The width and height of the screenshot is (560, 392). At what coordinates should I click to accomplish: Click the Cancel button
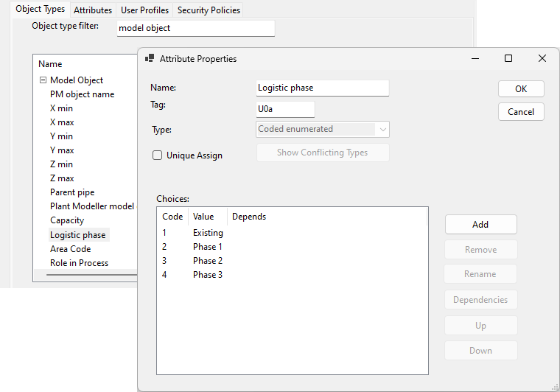tap(521, 112)
